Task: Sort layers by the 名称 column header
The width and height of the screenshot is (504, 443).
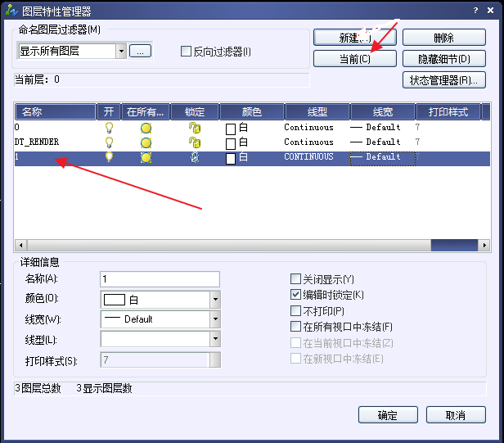Action: pyautogui.click(x=55, y=111)
